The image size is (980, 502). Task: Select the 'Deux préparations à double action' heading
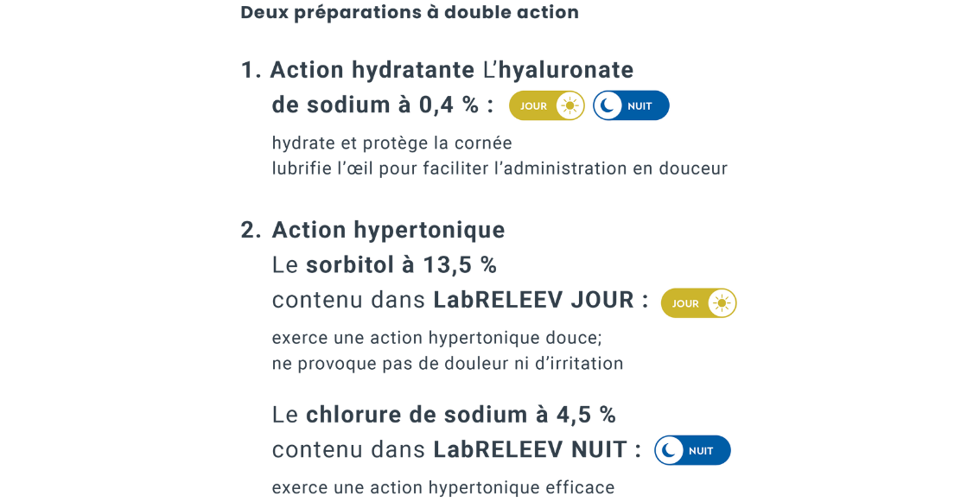[410, 12]
